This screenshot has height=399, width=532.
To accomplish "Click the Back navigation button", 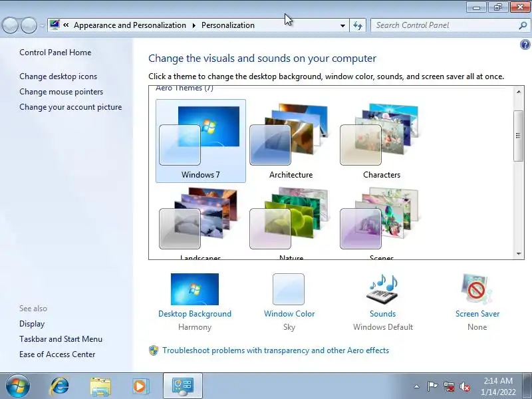I will point(10,25).
